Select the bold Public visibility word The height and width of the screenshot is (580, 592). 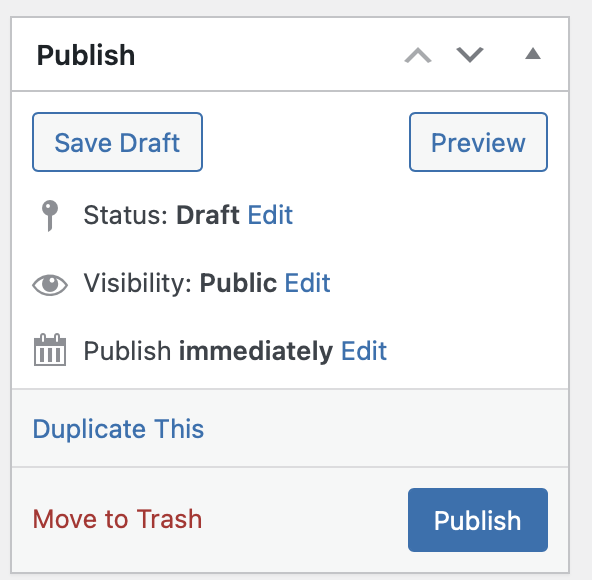(x=238, y=283)
